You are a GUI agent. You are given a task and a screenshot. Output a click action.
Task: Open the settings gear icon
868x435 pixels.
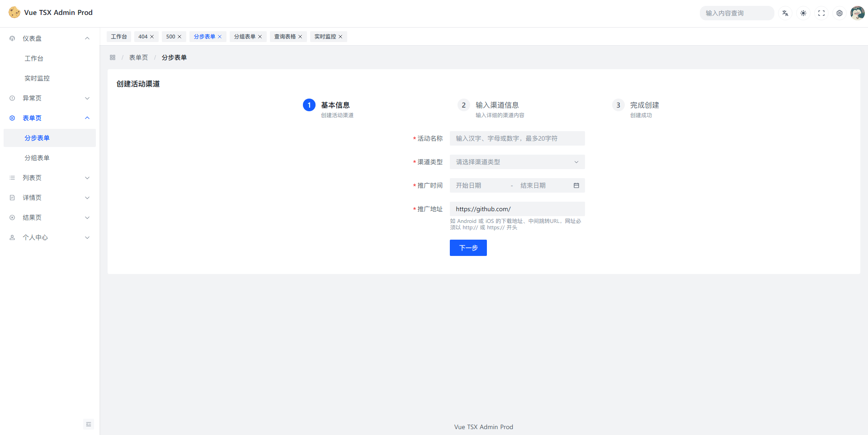840,13
